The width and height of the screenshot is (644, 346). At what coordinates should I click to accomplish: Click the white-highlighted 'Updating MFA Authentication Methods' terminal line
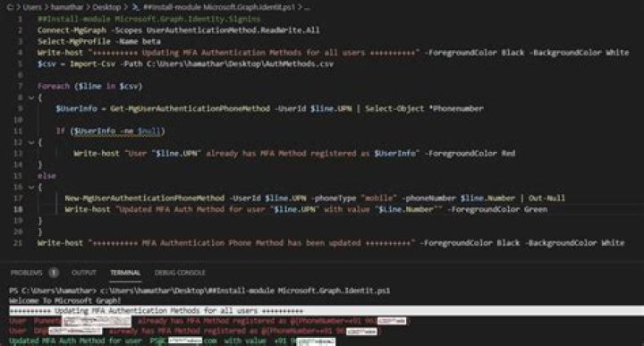coord(326,311)
